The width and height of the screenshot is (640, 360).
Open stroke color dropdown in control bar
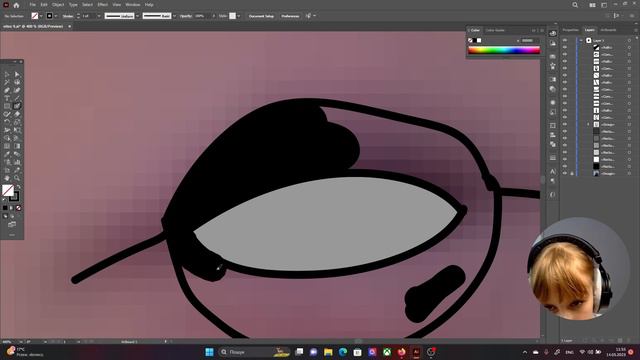click(56, 16)
